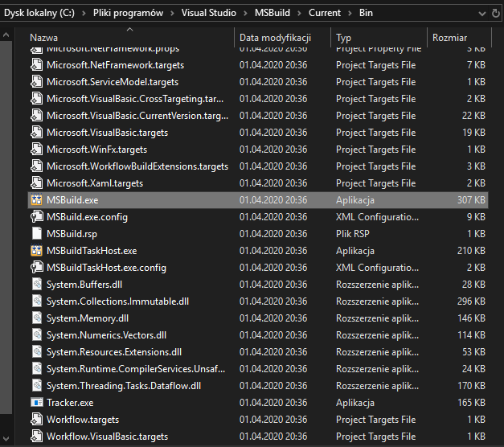Click the Microsoft.WinFx.targets file icon
This screenshot has height=447, width=504.
pyautogui.click(x=37, y=150)
